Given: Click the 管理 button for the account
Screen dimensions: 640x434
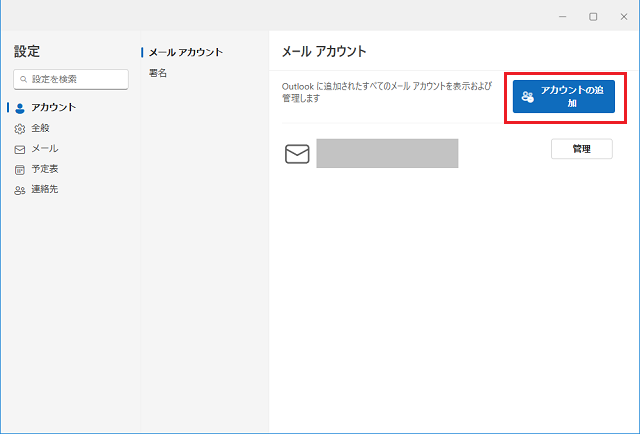Looking at the screenshot, I should coord(582,149).
